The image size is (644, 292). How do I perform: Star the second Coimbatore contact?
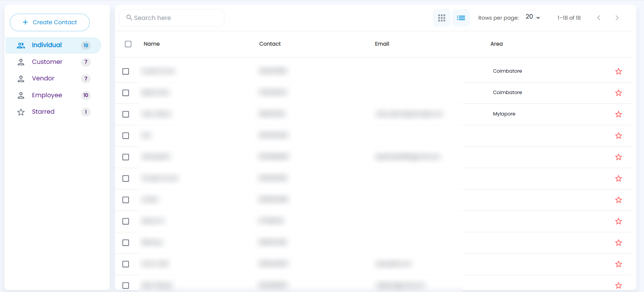(x=618, y=93)
